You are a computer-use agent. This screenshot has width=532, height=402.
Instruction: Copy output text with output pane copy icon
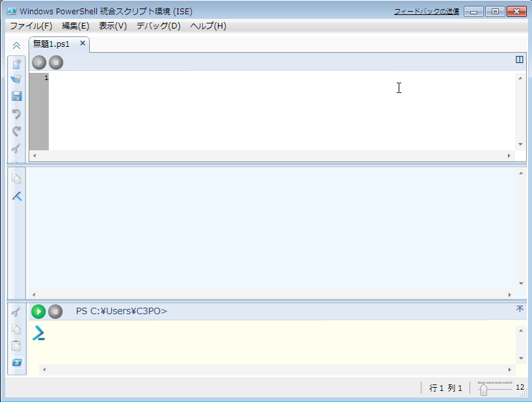(16, 178)
